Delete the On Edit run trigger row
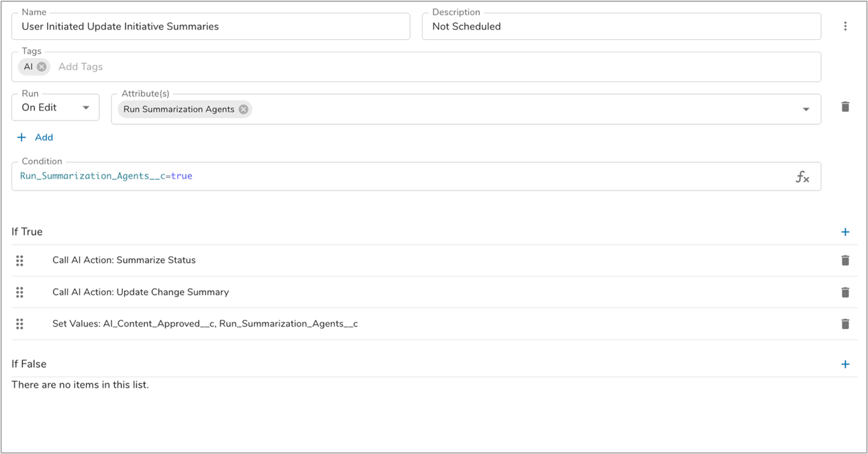Image resolution: width=868 pixels, height=454 pixels. tap(845, 107)
